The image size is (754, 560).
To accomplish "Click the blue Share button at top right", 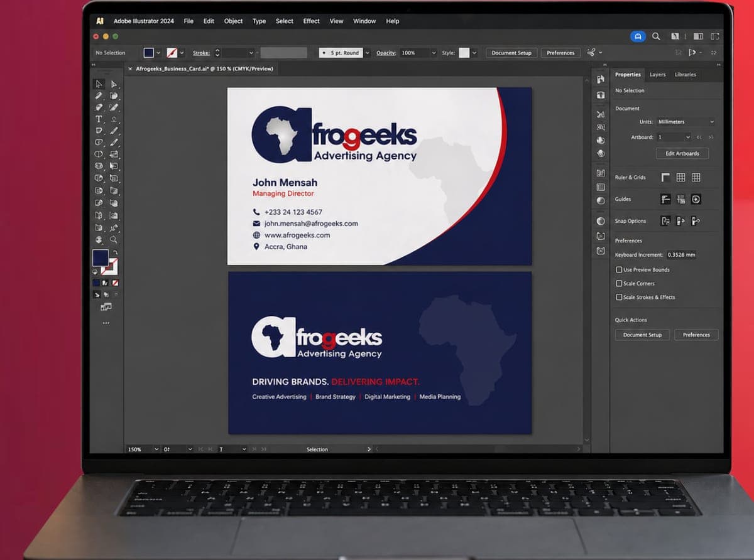I will (x=638, y=36).
